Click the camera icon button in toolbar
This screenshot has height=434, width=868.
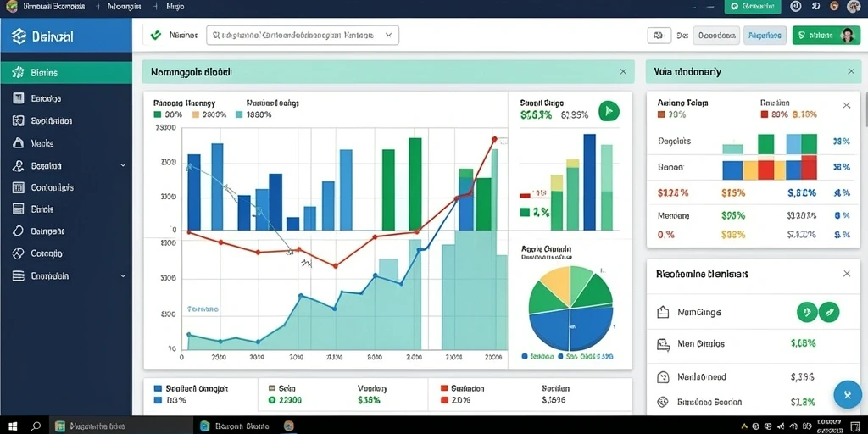coord(658,36)
